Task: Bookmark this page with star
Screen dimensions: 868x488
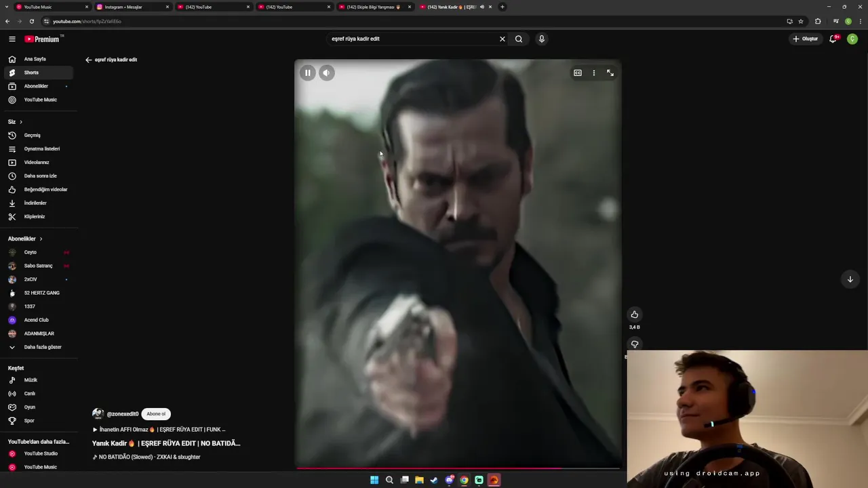Action: pyautogui.click(x=801, y=21)
